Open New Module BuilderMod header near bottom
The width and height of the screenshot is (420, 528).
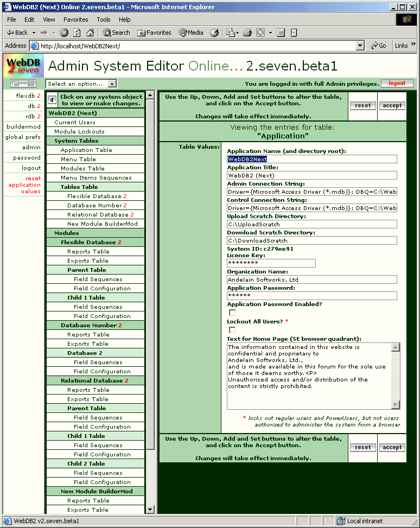(x=97, y=491)
